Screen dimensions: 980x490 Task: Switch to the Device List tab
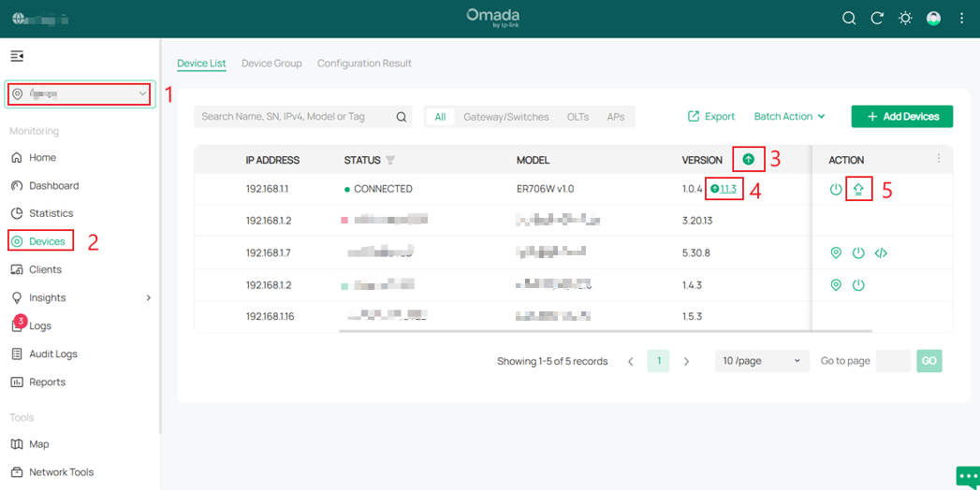(201, 63)
